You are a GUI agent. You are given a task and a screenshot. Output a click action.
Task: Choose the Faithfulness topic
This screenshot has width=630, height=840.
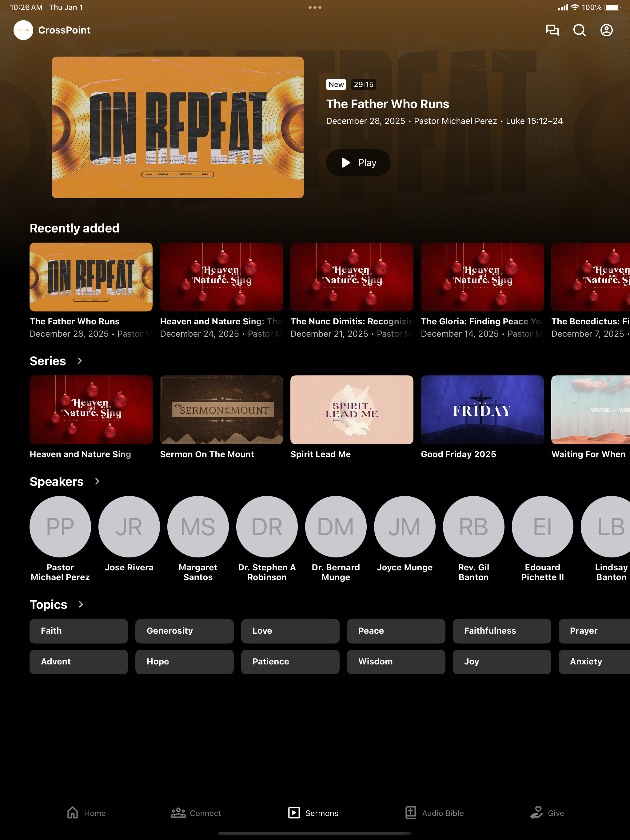coord(502,631)
